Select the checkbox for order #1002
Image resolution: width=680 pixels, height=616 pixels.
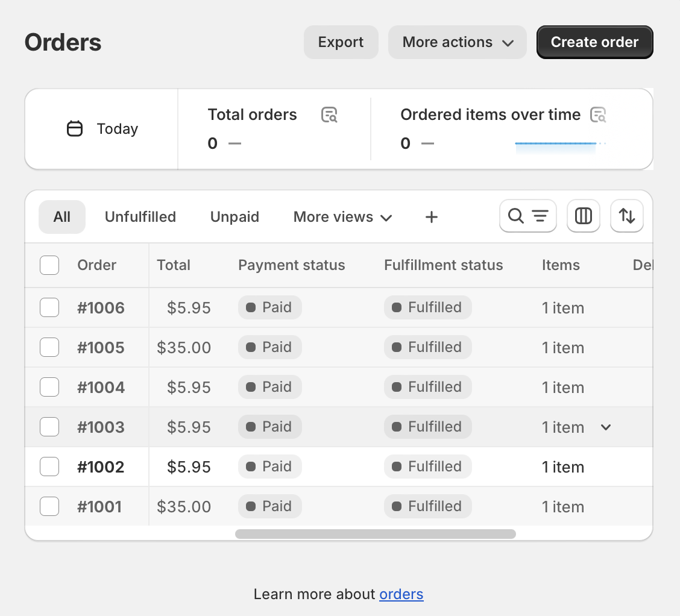coord(49,467)
